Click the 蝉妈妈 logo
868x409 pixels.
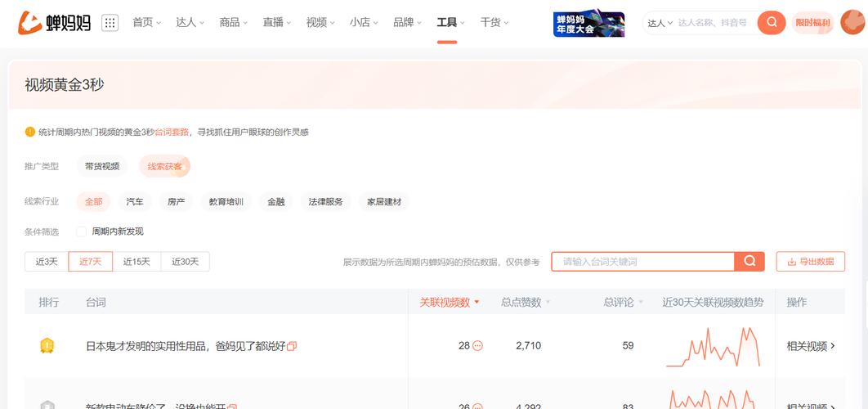[x=54, y=23]
